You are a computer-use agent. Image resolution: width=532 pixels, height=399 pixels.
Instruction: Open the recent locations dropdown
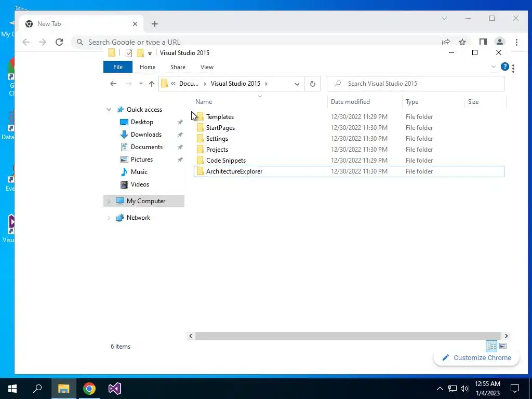(x=141, y=84)
